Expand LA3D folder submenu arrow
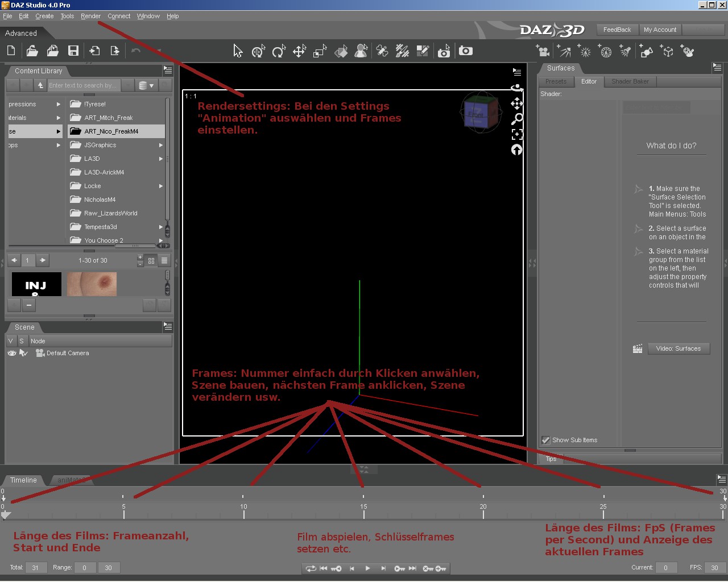The image size is (728, 582). point(161,159)
